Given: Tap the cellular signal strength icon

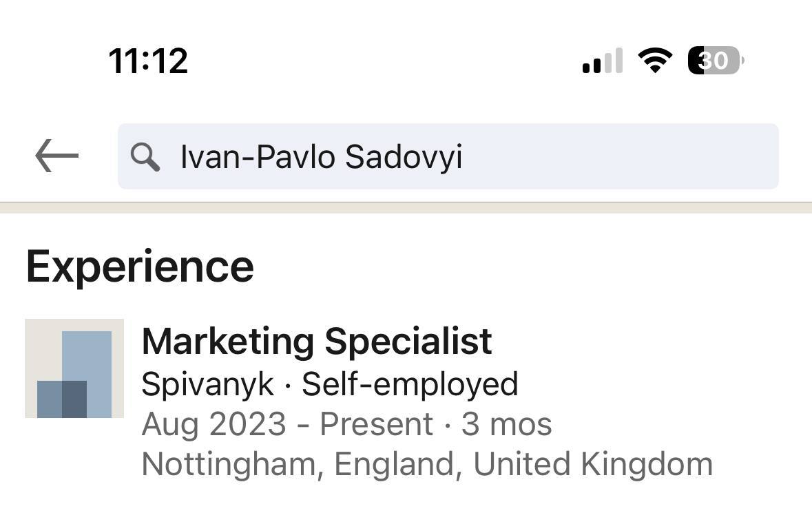Looking at the screenshot, I should [x=602, y=61].
